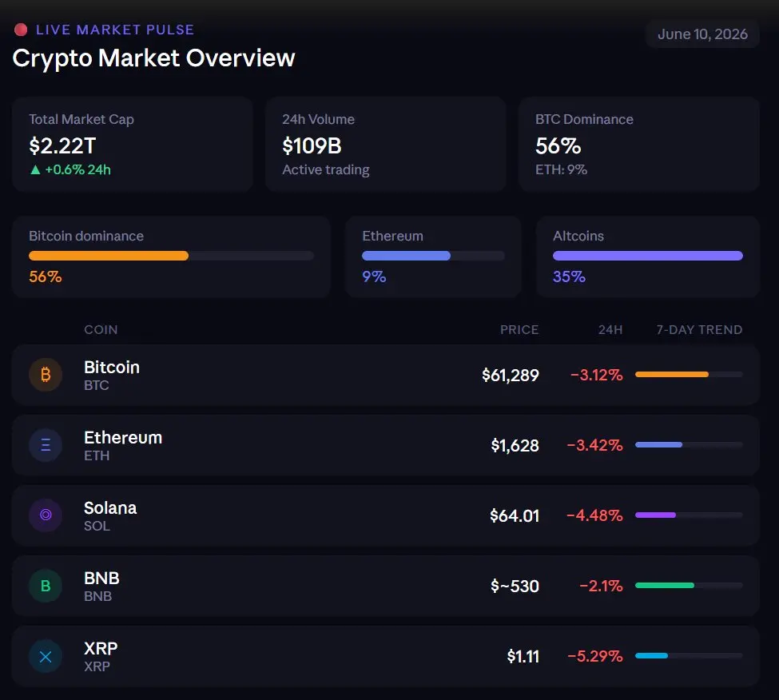Image resolution: width=779 pixels, height=700 pixels.
Task: Click the ETH: 9% text
Action: [x=561, y=170]
